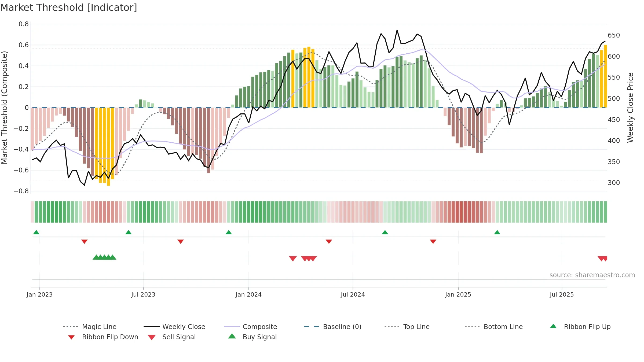The width and height of the screenshot is (644, 362).
Task: Click the Jan 2025 x-axis label
Action: pos(458,294)
